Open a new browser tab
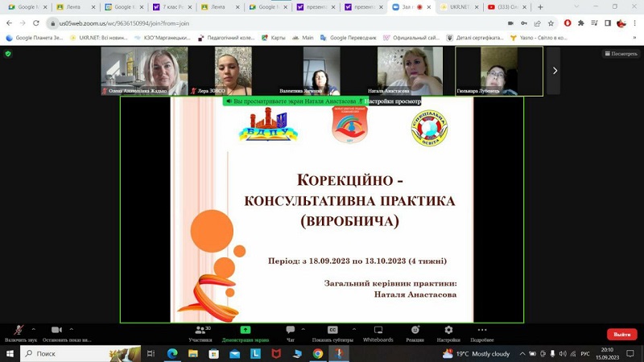The width and height of the screenshot is (644, 362). (x=540, y=7)
